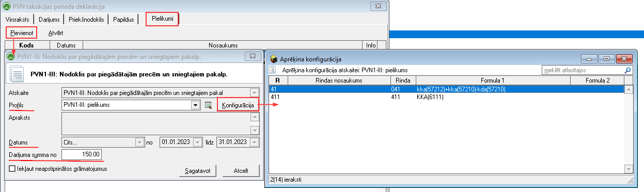Click the PVN1-III dialog document icon
The image size is (644, 192).
(x=18, y=74)
